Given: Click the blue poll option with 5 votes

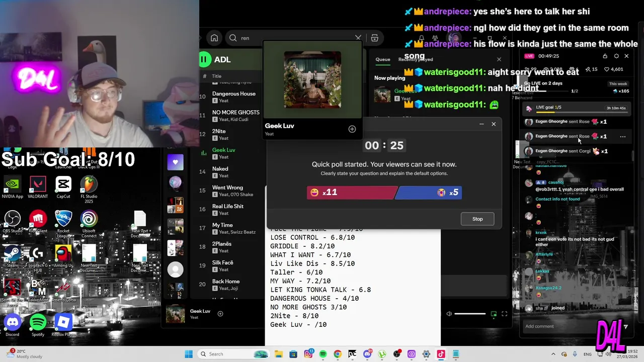Looking at the screenshot, I should [429, 192].
